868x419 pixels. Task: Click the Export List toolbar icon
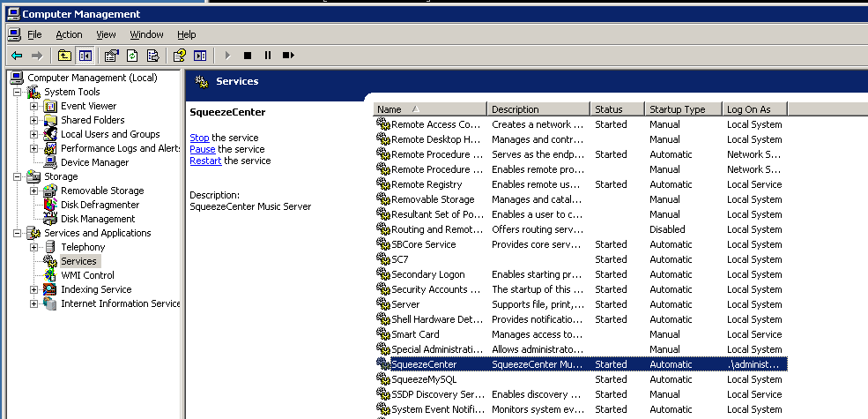coord(152,56)
